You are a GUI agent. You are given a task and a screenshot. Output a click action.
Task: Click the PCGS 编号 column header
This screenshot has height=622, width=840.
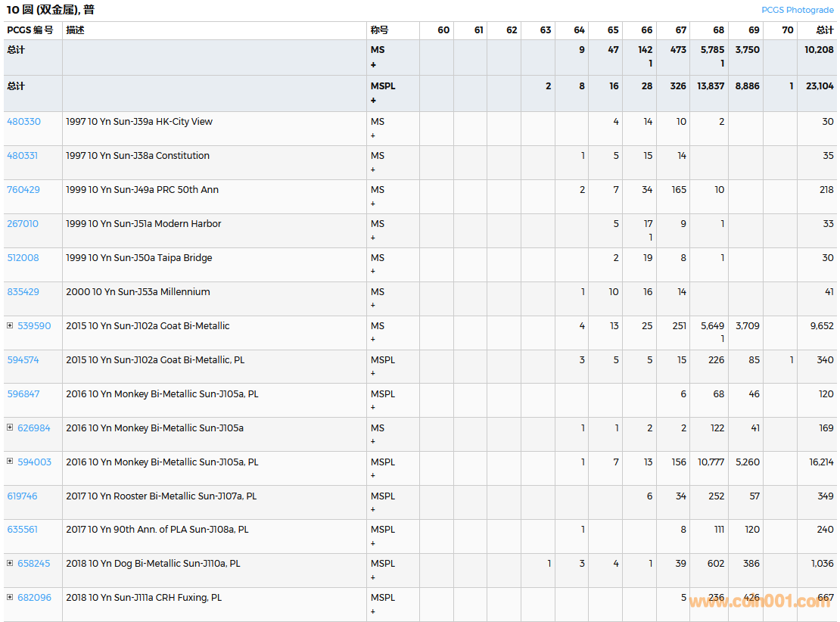point(30,30)
